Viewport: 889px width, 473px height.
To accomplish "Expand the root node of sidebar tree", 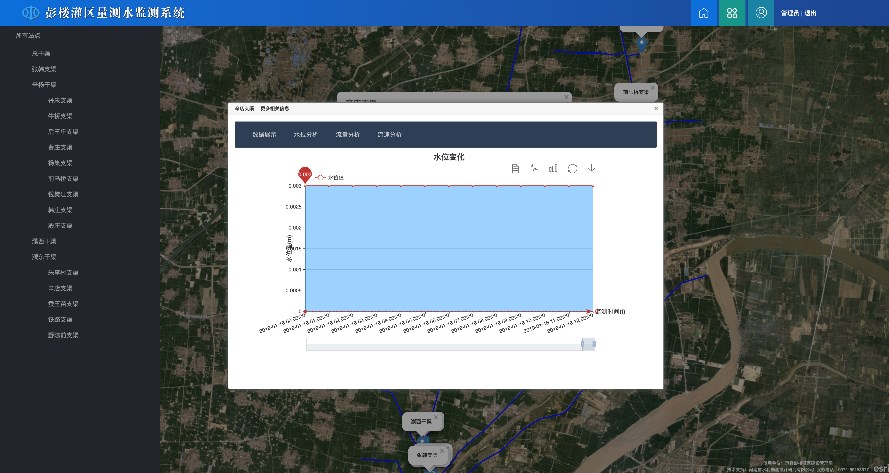I will [27, 36].
